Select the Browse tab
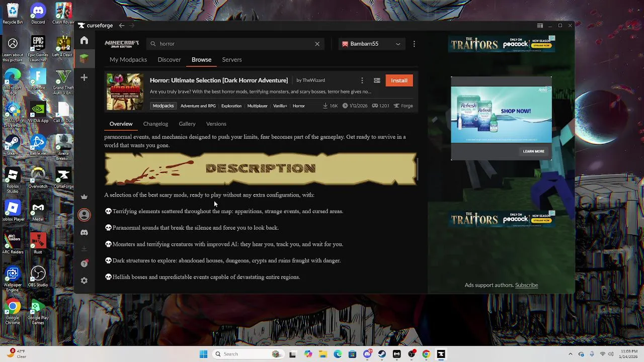 coord(201,59)
